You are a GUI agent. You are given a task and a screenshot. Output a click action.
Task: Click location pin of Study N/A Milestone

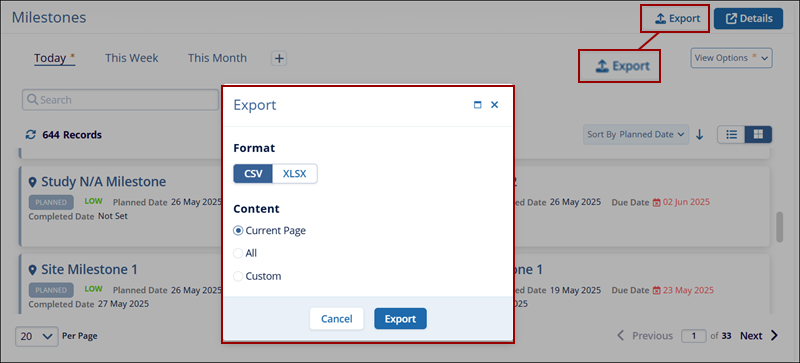click(33, 182)
